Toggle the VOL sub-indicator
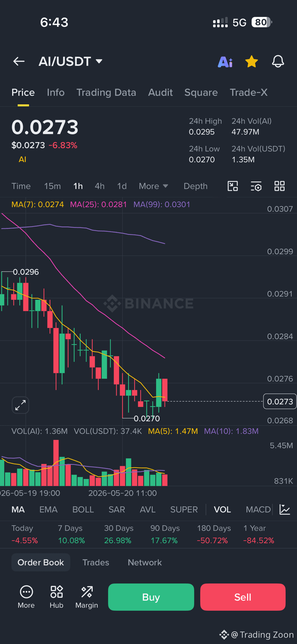Screen dimensions: 297x644 [222, 510]
